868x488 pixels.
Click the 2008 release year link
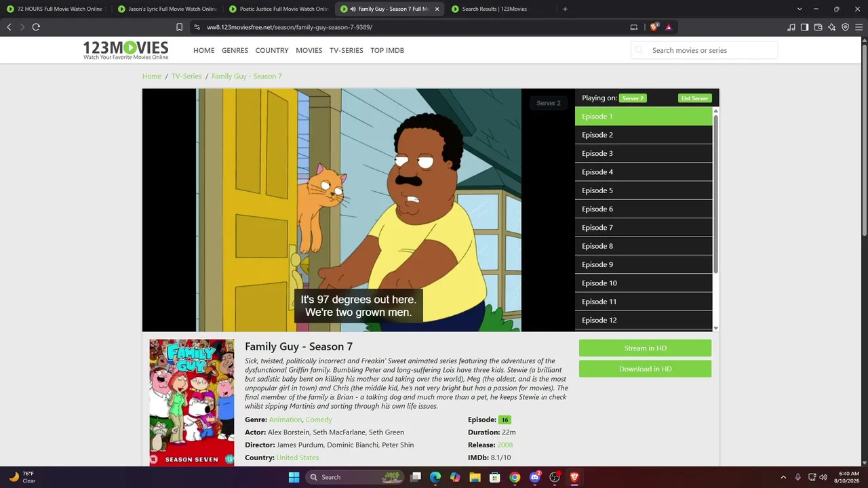click(505, 445)
